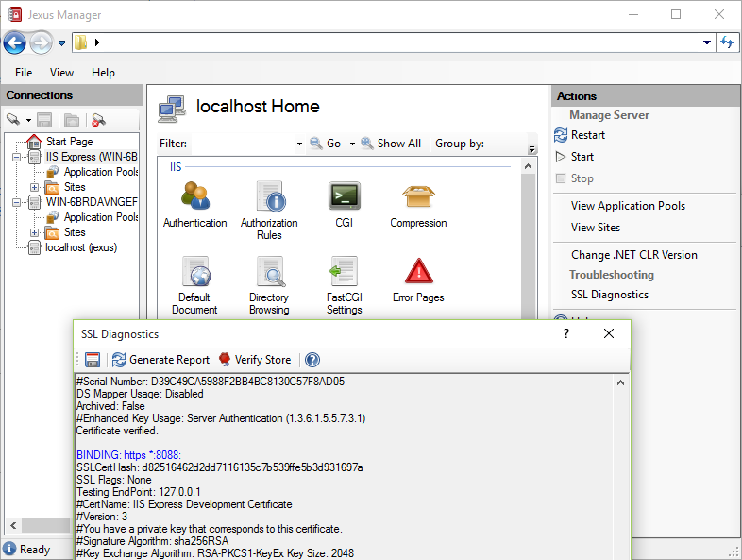Open the Error Pages feature
The width and height of the screenshot is (742, 560).
click(x=418, y=280)
